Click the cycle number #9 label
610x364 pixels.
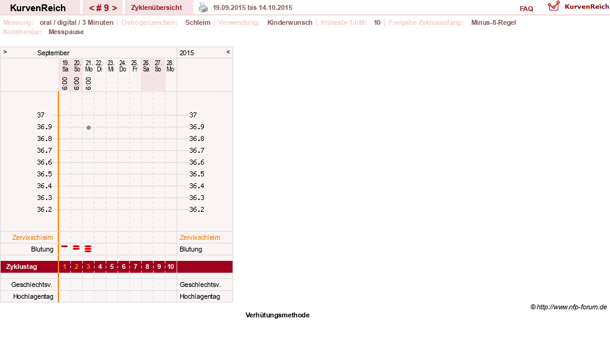click(103, 8)
